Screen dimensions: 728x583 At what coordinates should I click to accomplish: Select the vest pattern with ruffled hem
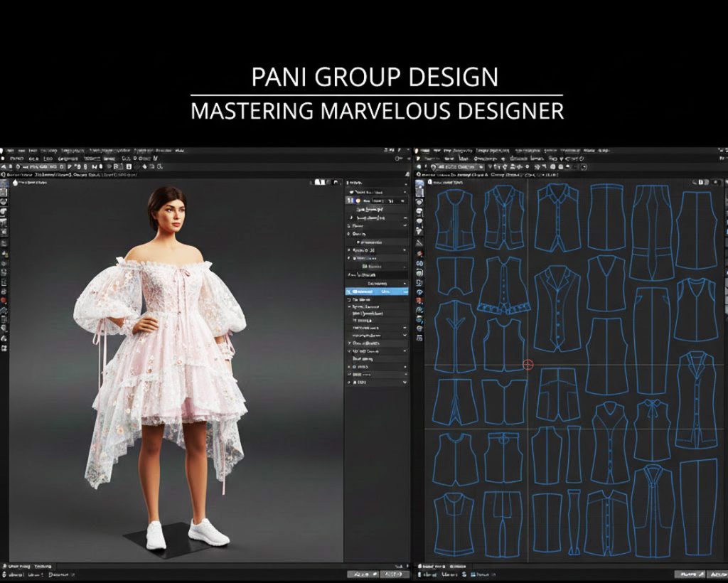tap(504, 285)
